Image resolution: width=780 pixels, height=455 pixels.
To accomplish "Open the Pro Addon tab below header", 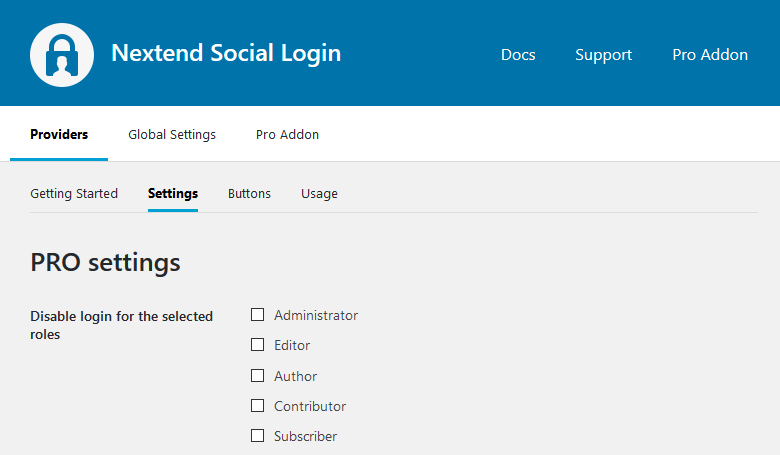I will [287, 135].
